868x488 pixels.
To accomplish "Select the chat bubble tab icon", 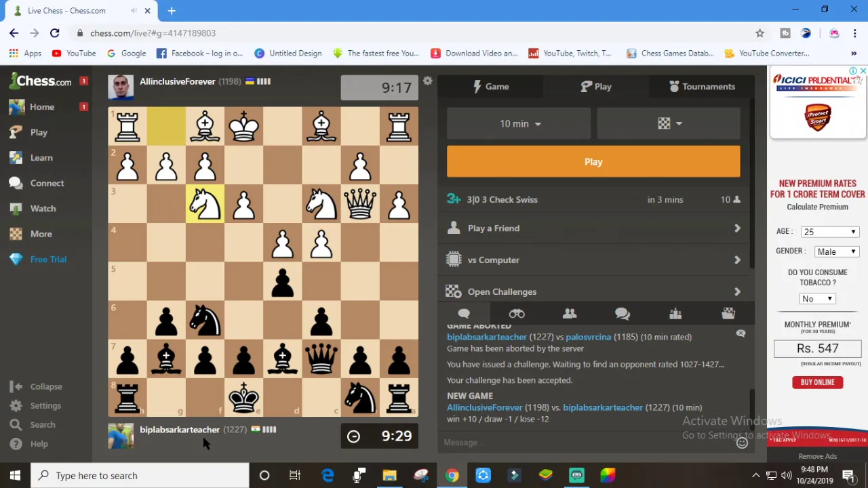I will click(x=464, y=313).
